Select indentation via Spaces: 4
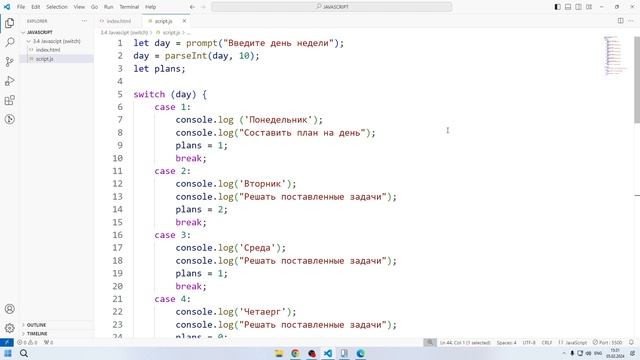The width and height of the screenshot is (640, 360). pyautogui.click(x=507, y=342)
